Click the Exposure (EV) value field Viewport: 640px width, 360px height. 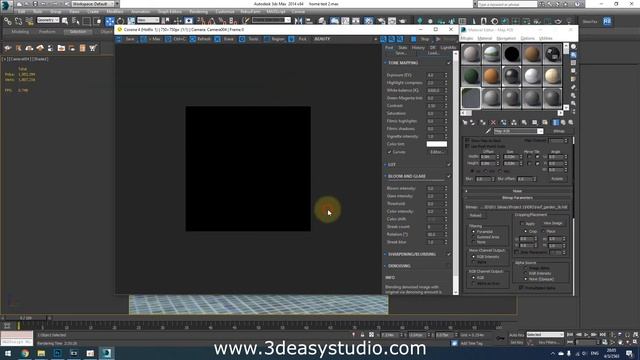[434, 75]
